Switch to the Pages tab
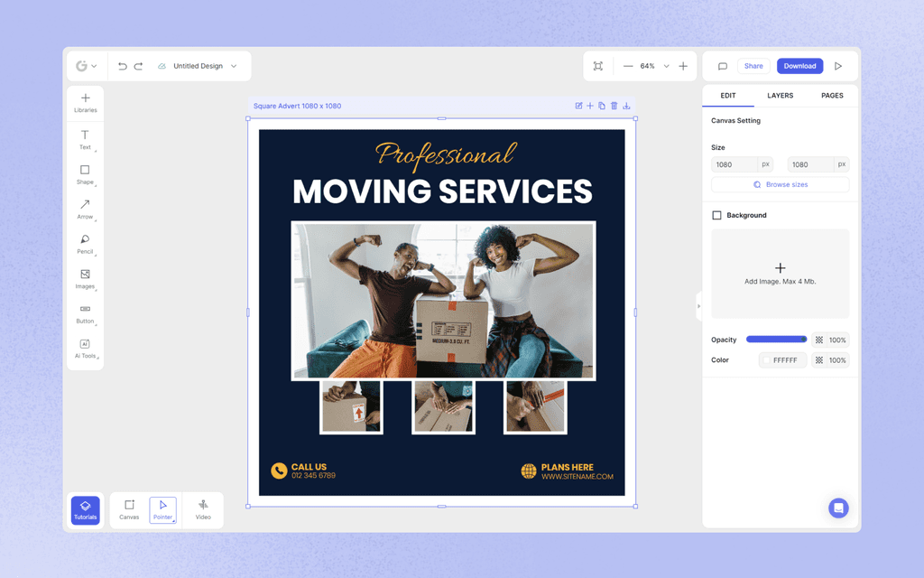Image resolution: width=924 pixels, height=578 pixels. pyautogui.click(x=831, y=95)
